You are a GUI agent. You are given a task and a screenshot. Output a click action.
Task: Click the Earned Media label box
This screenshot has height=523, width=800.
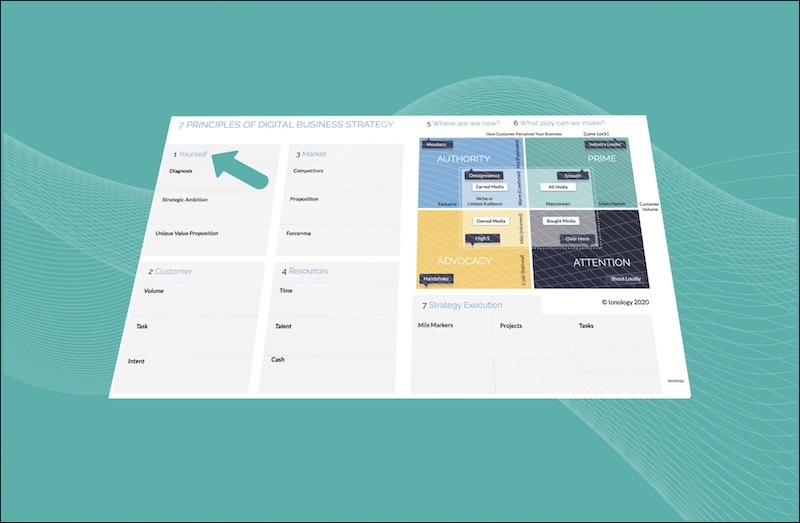pos(488,187)
